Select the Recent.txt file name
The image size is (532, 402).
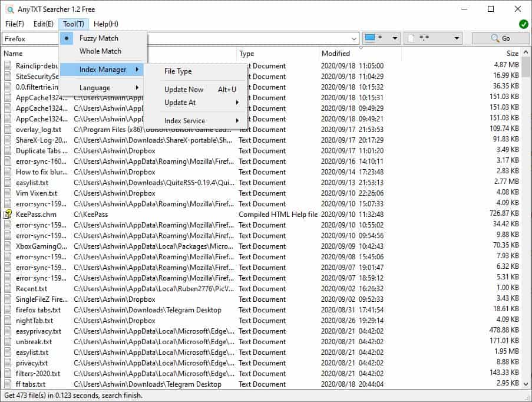[32, 289]
